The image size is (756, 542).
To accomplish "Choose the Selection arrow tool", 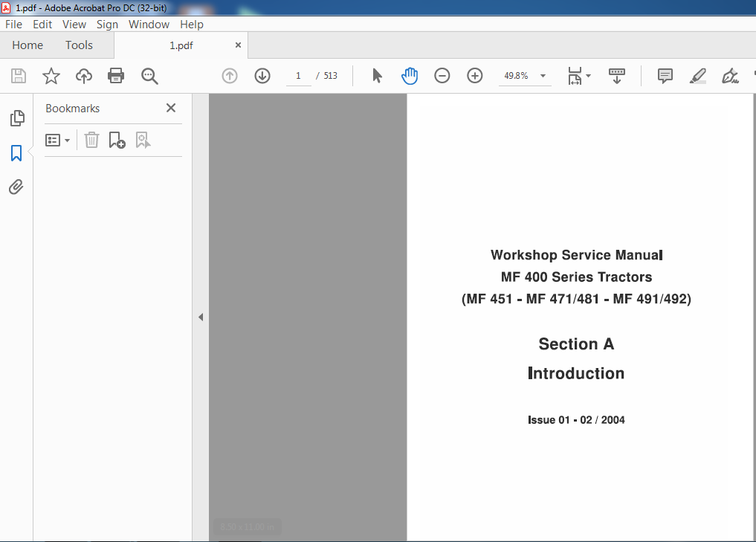I will pyautogui.click(x=377, y=76).
